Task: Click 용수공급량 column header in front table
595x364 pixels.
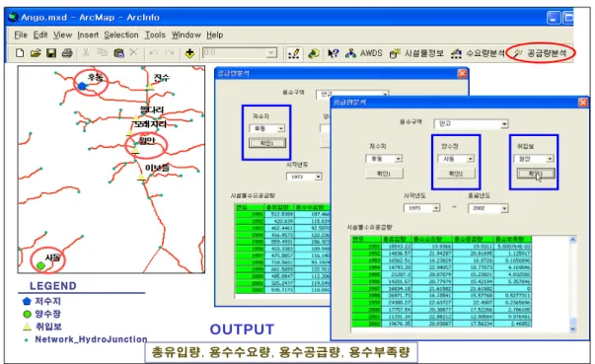Action: (474, 240)
